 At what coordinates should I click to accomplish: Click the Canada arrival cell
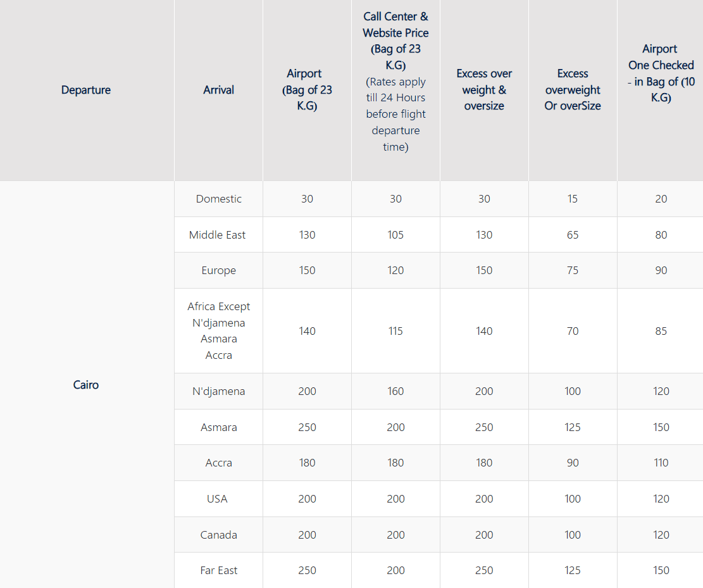(218, 535)
